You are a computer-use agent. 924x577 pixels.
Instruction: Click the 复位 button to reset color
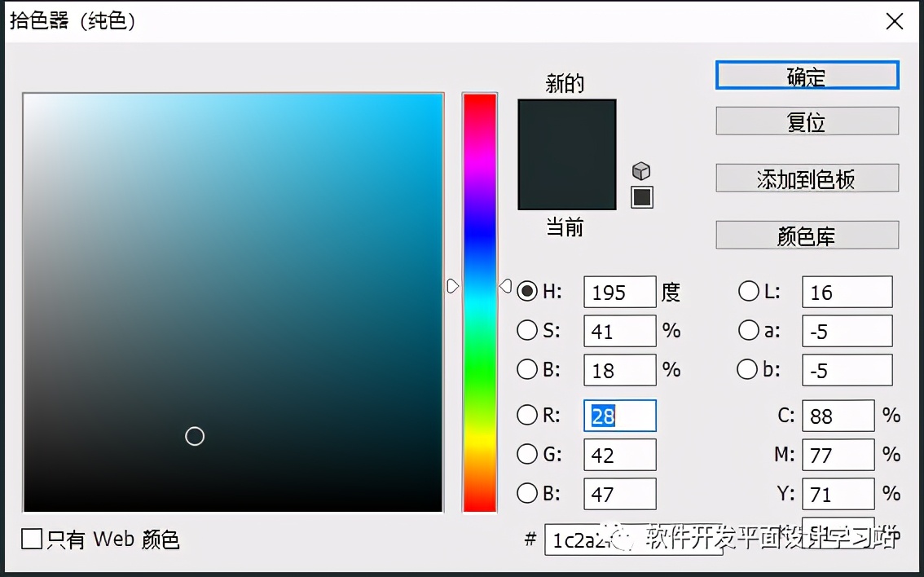pos(807,121)
